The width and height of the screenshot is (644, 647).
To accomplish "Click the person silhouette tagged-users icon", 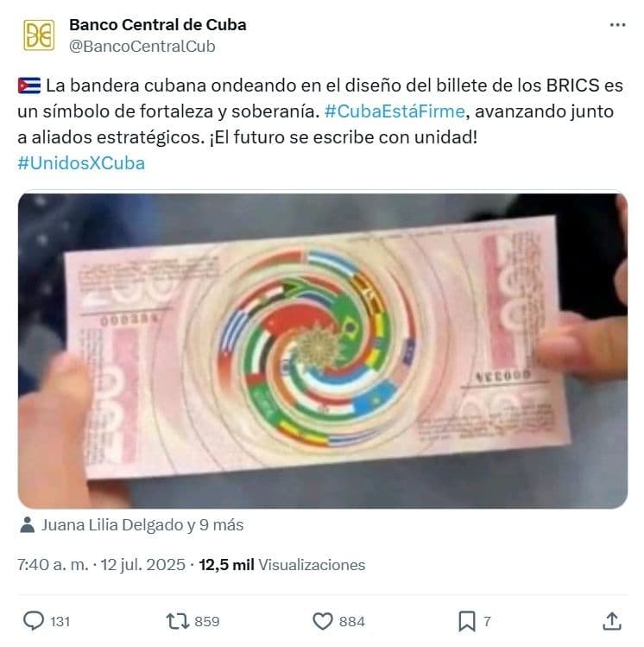I will 28,525.
